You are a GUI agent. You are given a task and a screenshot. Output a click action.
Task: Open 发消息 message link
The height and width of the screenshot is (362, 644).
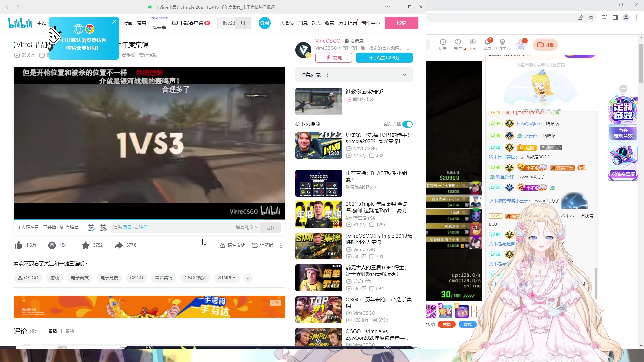pos(354,41)
